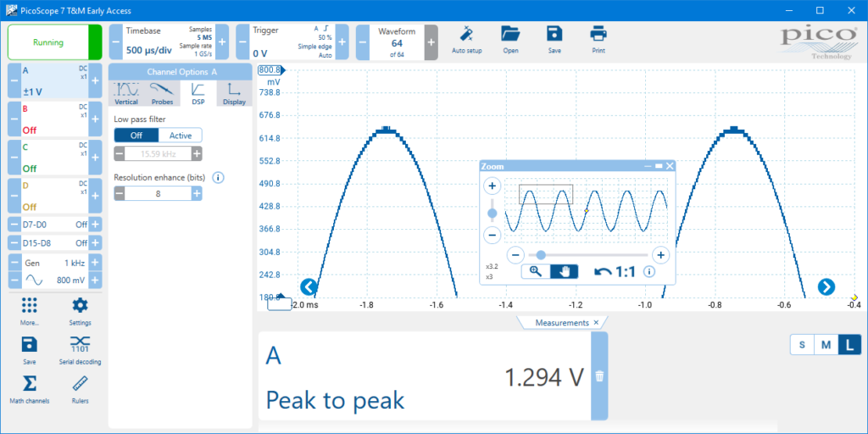Screen dimensions: 868x434
Task: Close the Measurements tab with its x
Action: pyautogui.click(x=596, y=322)
